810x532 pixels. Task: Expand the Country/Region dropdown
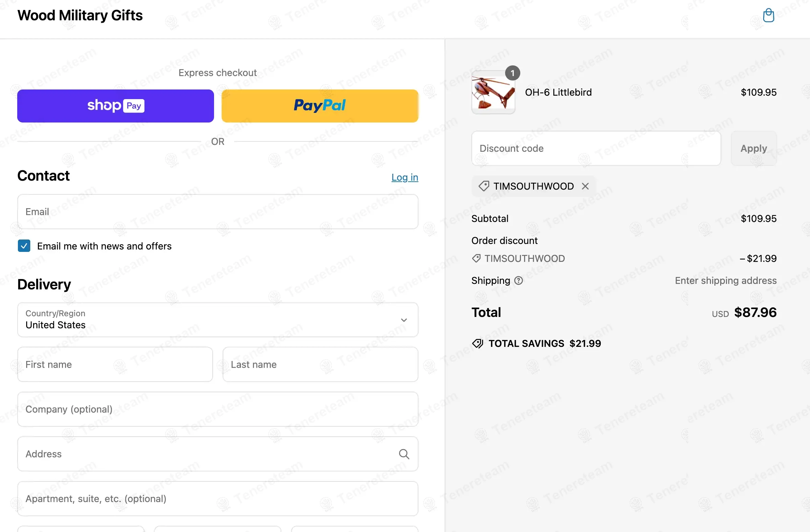click(218, 320)
